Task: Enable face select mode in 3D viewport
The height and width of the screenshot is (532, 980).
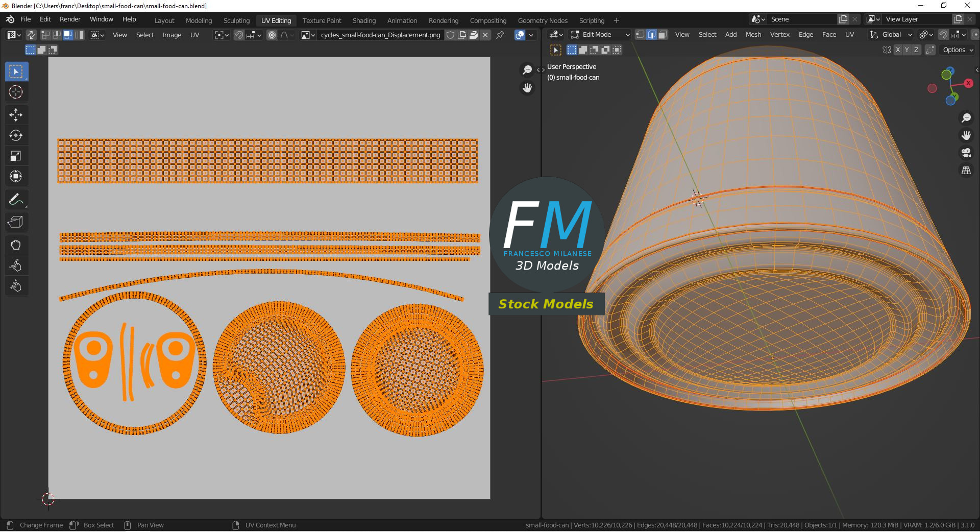Action: coord(663,35)
